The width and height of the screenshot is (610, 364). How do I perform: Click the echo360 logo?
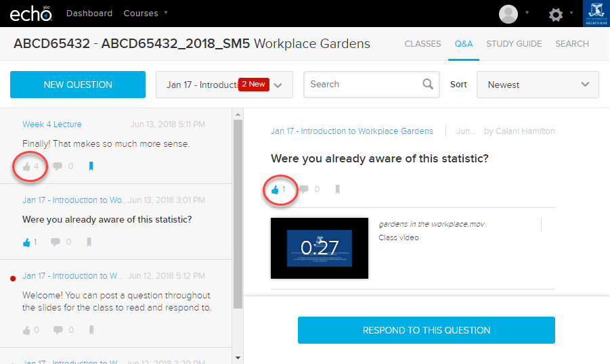[30, 14]
